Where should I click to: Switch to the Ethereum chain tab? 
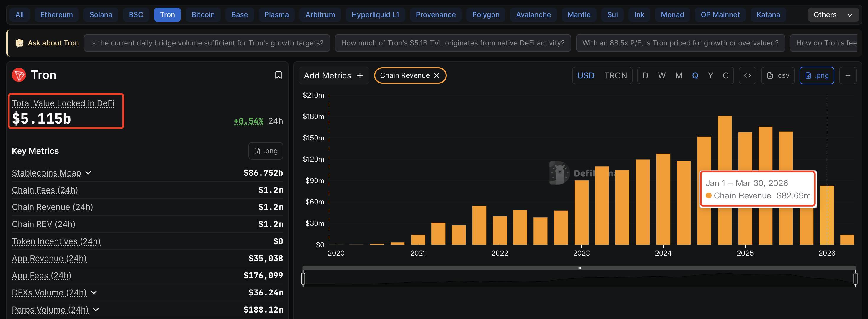(56, 15)
